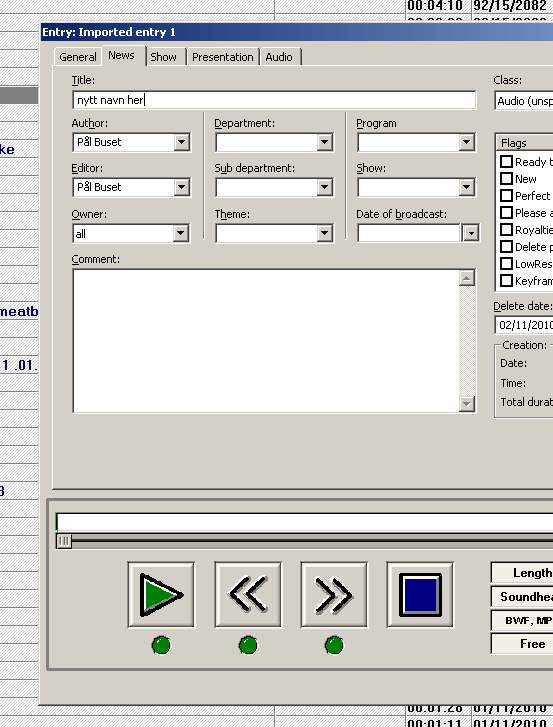Click the Soundhead button
This screenshot has width=553, height=727.
pyautogui.click(x=522, y=597)
